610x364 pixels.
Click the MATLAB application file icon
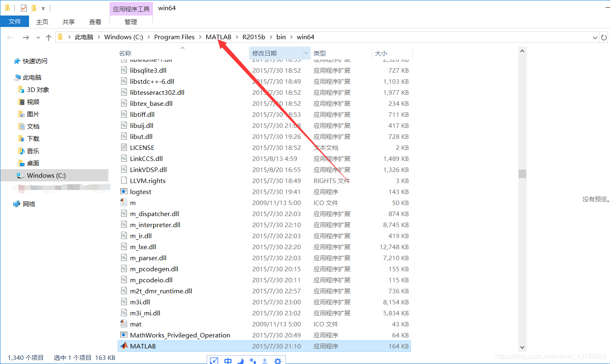pos(124,346)
